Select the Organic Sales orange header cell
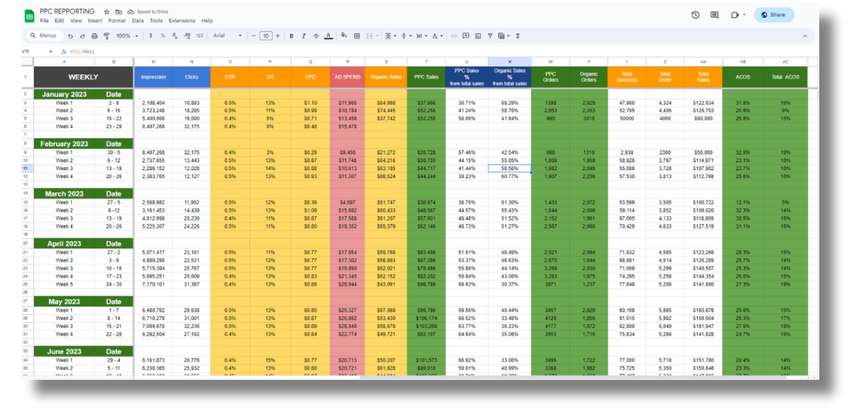Screen dimensions: 868x411 pos(385,77)
